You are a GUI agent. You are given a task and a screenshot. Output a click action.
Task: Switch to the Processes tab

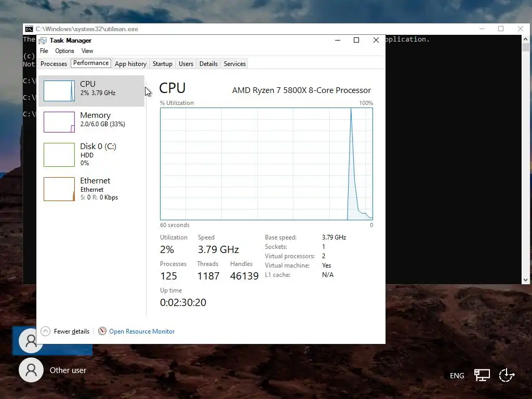pyautogui.click(x=54, y=64)
